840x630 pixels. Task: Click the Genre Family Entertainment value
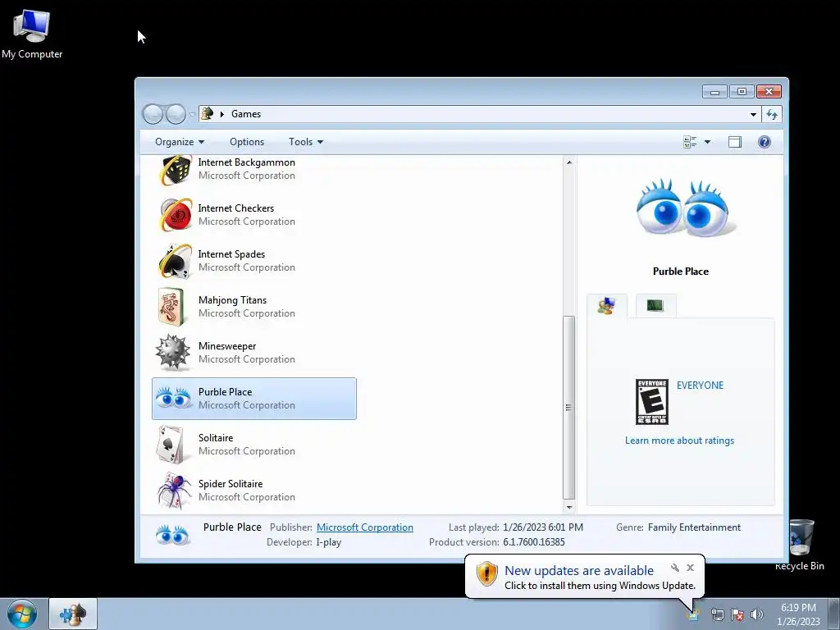coord(694,527)
